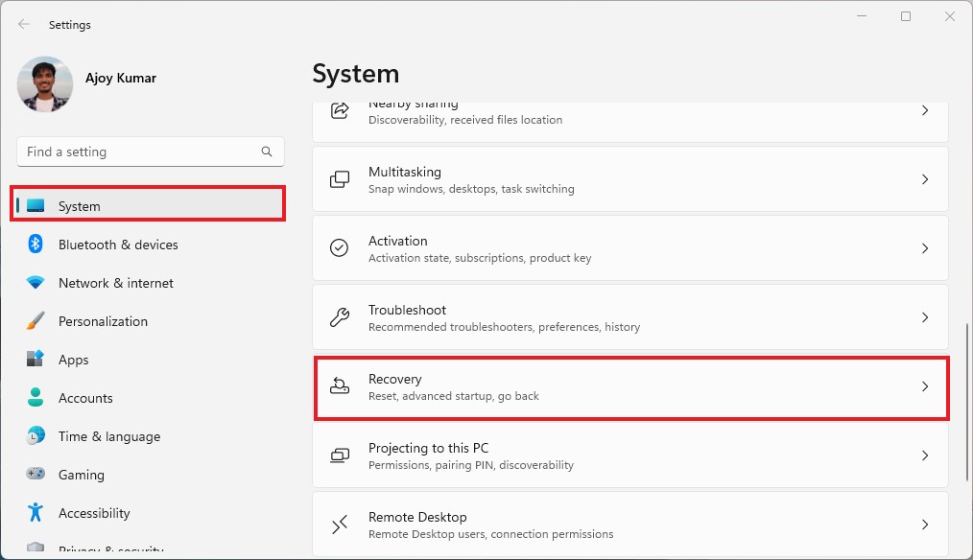Expand the Multitasking chevron arrow
973x560 pixels.
pos(925,179)
